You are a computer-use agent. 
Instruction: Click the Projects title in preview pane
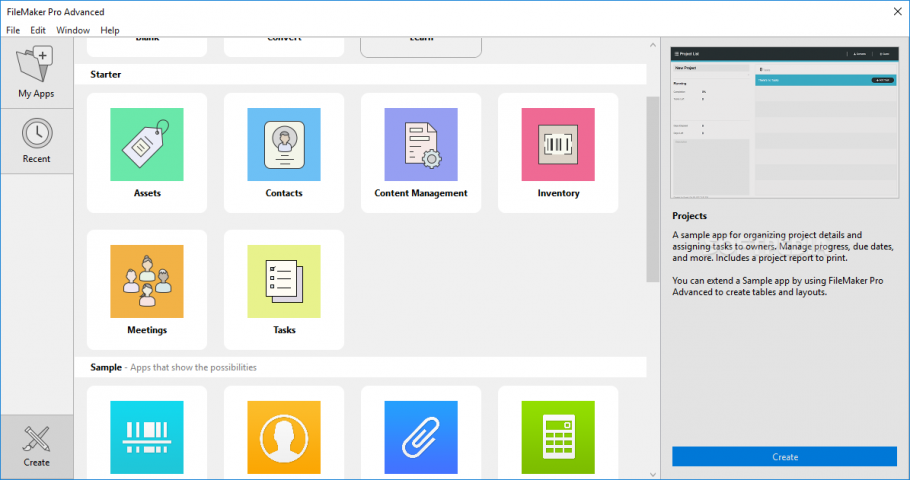689,216
